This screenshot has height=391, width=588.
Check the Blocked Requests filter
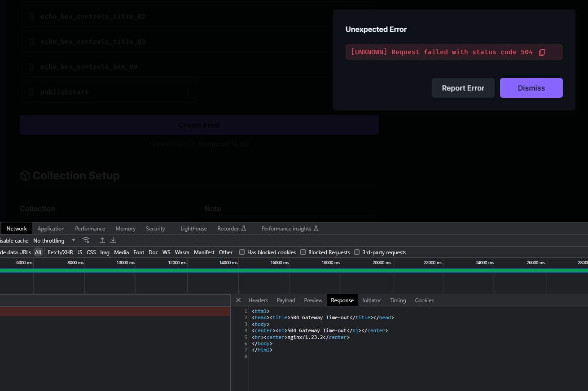point(303,252)
